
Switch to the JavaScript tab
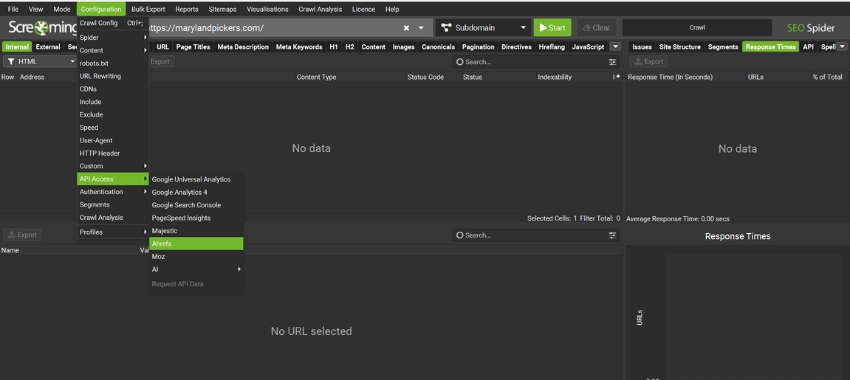click(x=588, y=47)
